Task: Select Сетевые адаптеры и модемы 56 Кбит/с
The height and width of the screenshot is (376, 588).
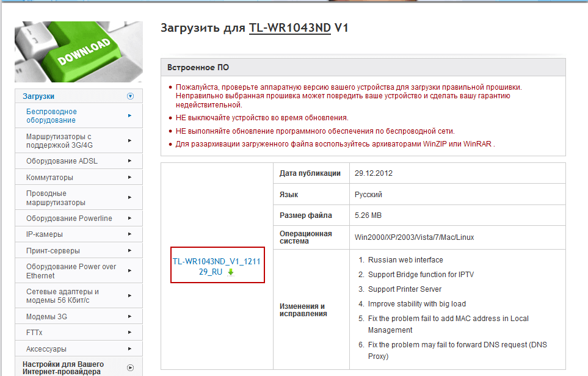Action: [x=62, y=296]
